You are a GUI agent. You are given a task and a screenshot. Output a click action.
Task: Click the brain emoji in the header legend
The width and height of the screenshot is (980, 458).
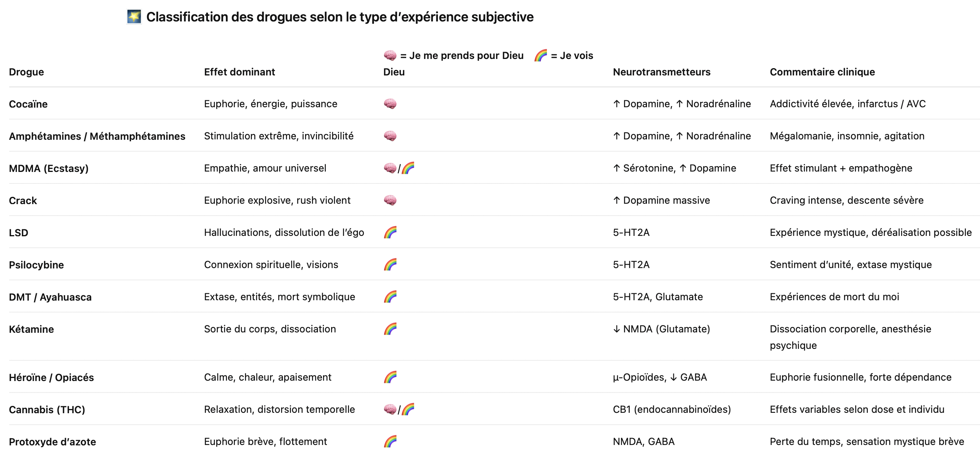[x=390, y=56]
